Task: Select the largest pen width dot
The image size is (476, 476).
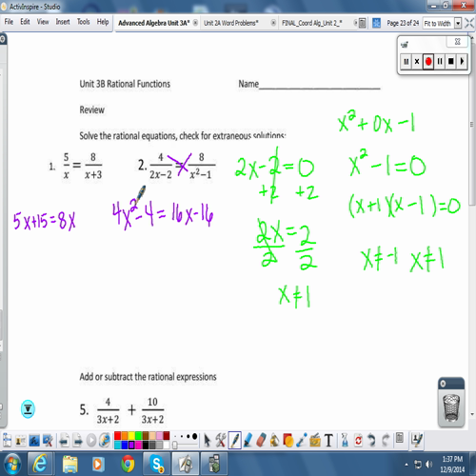Action: click(x=194, y=436)
